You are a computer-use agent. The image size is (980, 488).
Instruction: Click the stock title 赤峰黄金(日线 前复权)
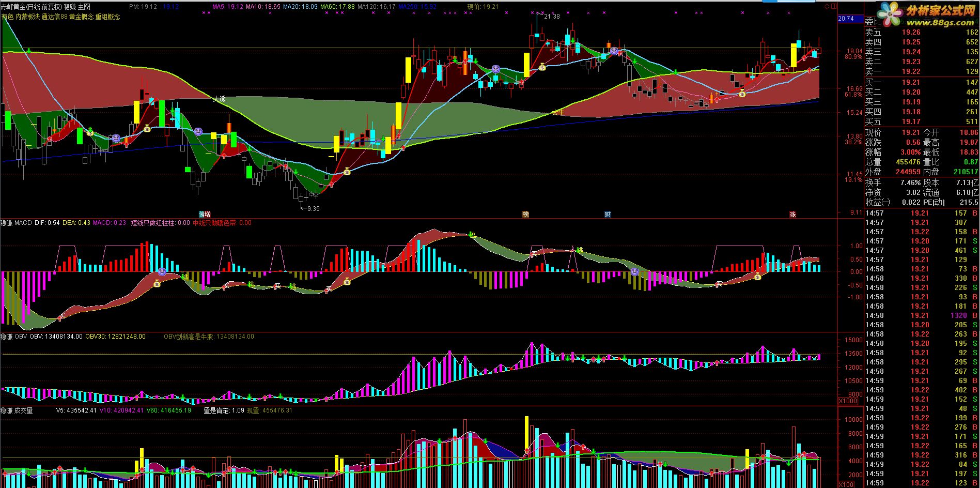click(32, 7)
